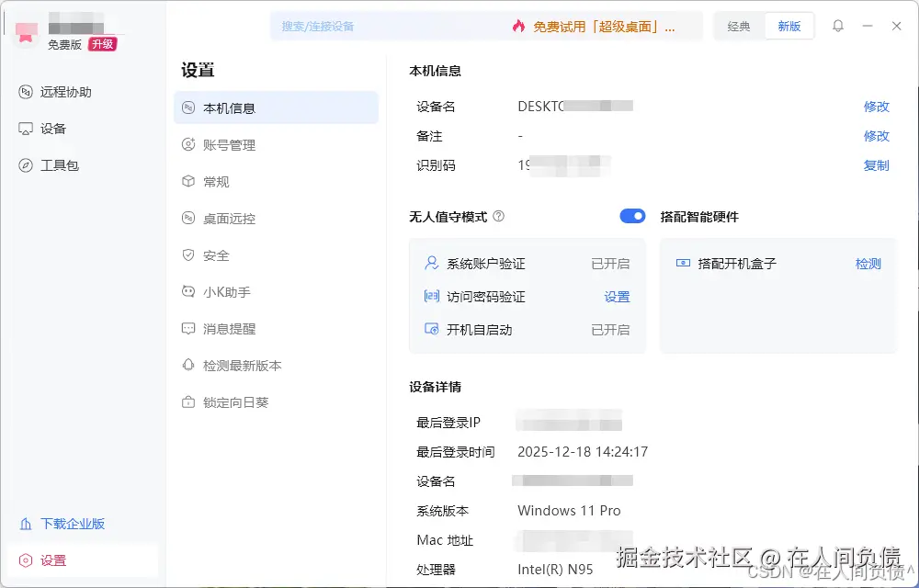Image resolution: width=919 pixels, height=588 pixels.
Task: Disable the 无人值守模式 switch
Action: pyautogui.click(x=631, y=215)
